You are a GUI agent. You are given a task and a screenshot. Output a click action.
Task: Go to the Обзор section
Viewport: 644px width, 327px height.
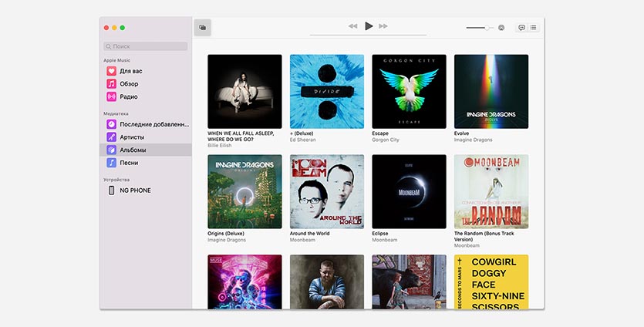click(146, 84)
